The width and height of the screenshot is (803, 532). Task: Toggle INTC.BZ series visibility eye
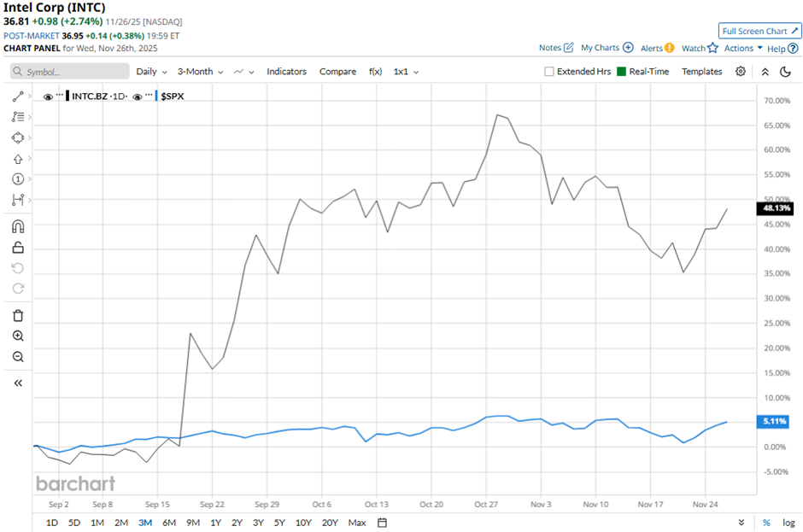pos(48,96)
